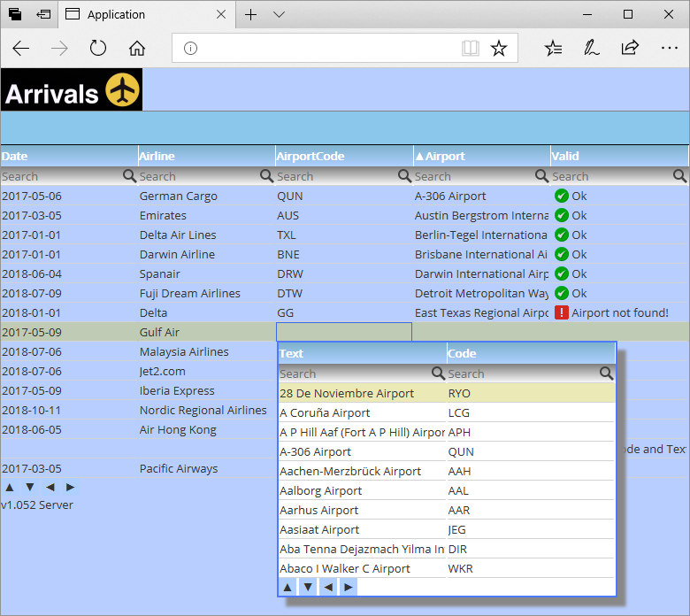Viewport: 690px width, 616px height.
Task: Open a new browser tab
Action: click(251, 14)
